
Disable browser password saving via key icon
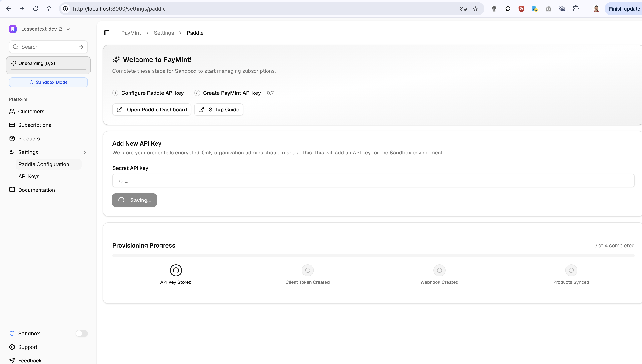click(x=463, y=8)
